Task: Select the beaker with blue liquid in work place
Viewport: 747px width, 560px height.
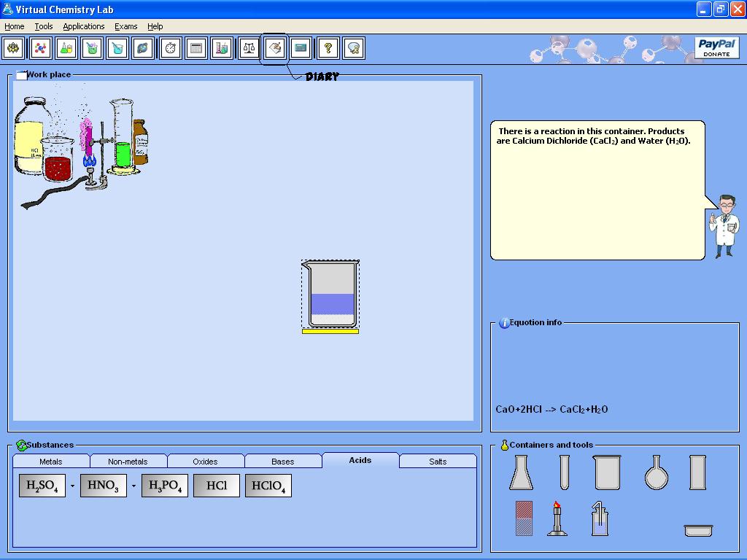Action: [330, 295]
